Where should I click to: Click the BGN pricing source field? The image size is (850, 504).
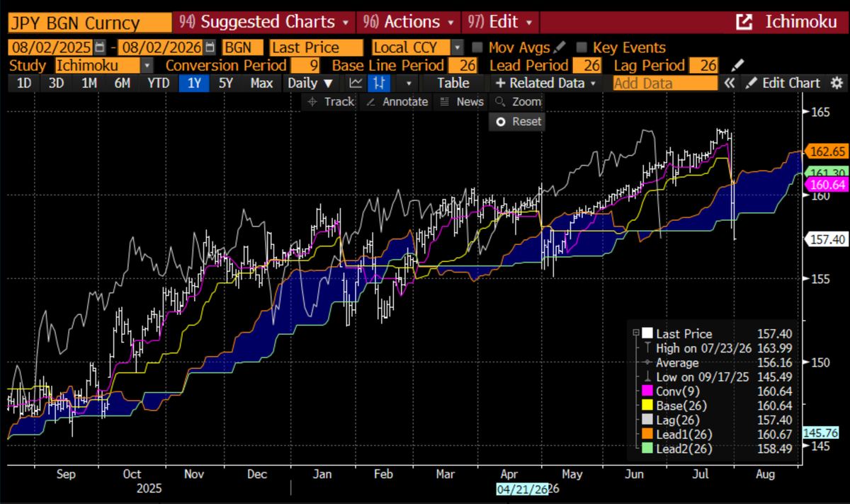(242, 48)
